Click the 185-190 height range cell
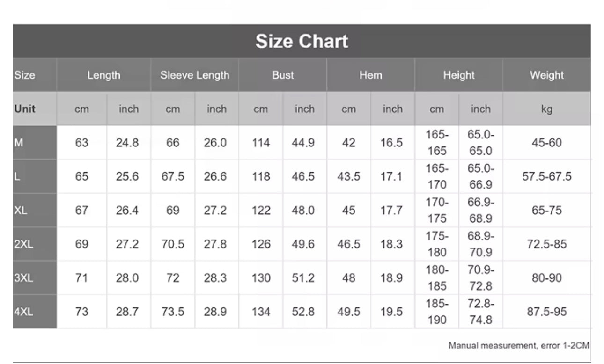 (436, 312)
